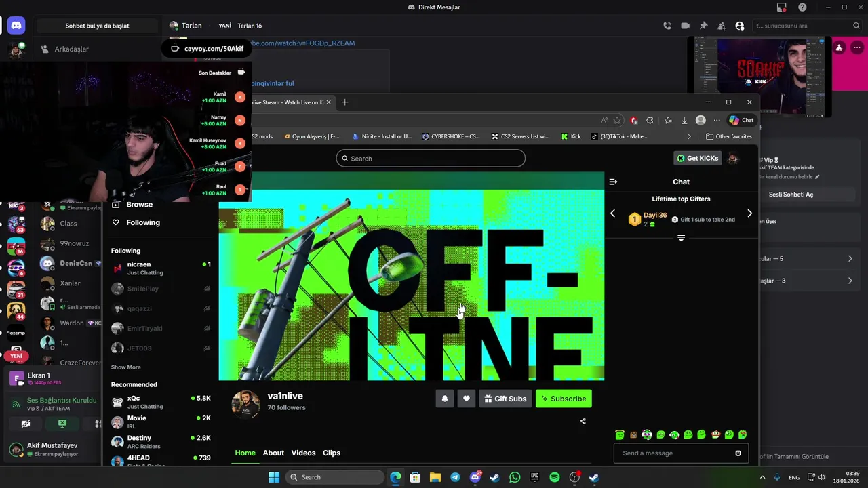Viewport: 868px width, 488px height.
Task: Click the Kick search field
Action: pos(431,159)
